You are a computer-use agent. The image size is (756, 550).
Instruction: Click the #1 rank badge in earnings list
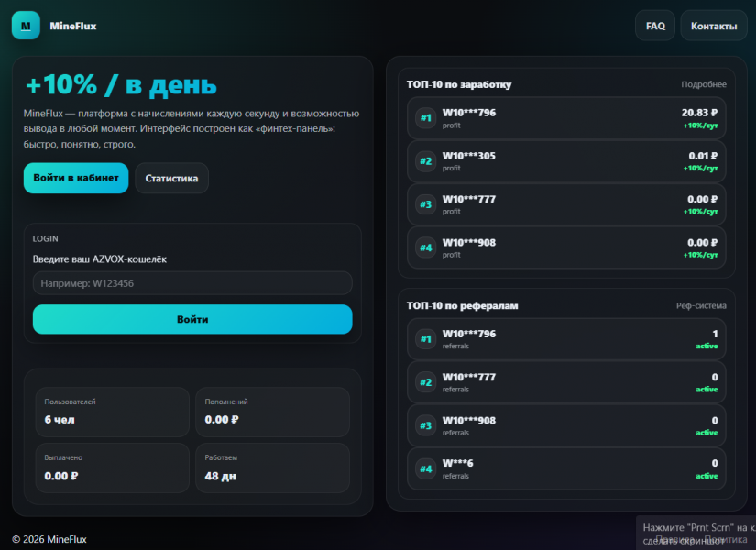point(425,118)
